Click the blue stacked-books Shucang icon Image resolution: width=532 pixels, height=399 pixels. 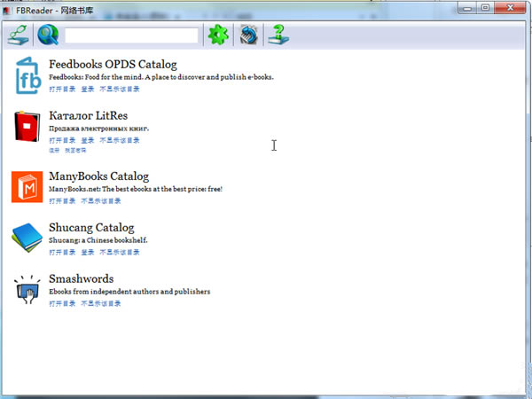(27, 238)
